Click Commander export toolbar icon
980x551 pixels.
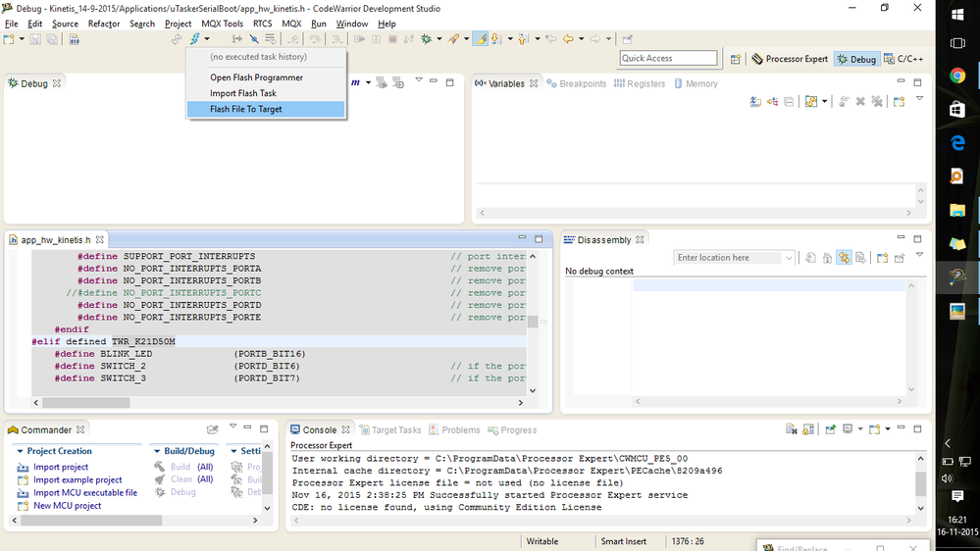213,429
